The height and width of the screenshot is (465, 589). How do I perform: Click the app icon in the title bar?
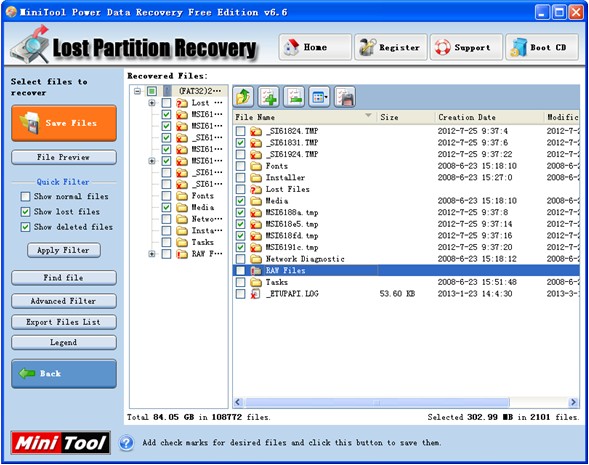[11, 12]
